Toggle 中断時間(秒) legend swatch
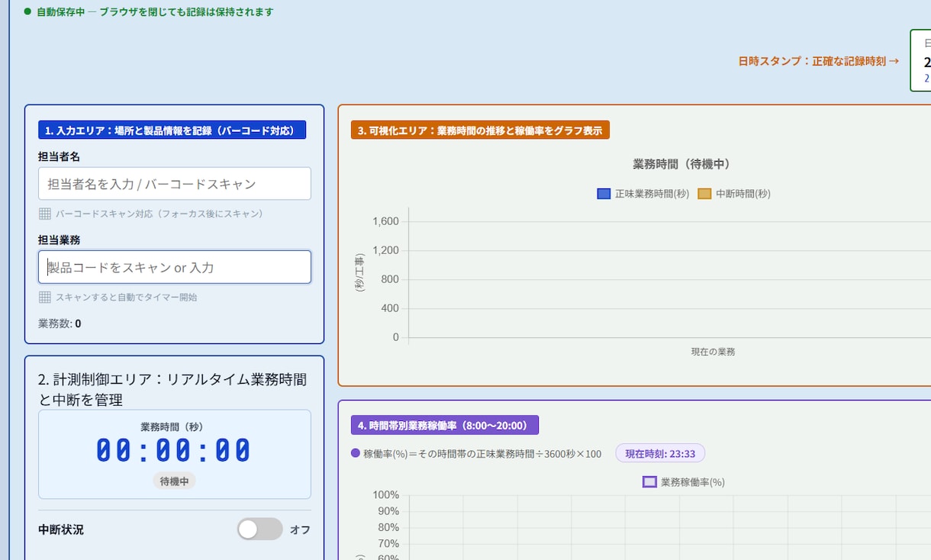Image resolution: width=931 pixels, height=560 pixels. [704, 194]
